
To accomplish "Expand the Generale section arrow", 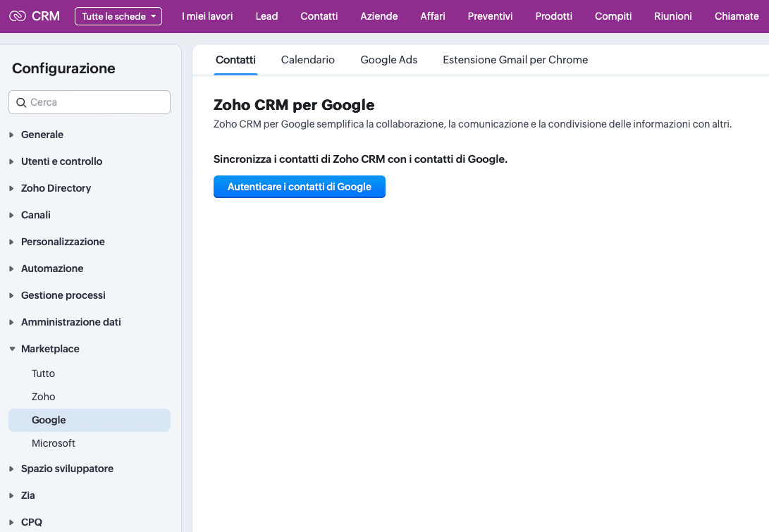I will [11, 135].
